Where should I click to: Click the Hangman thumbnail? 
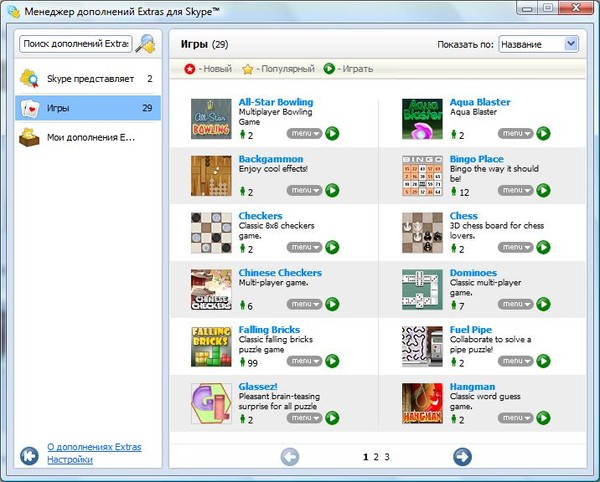(x=422, y=403)
